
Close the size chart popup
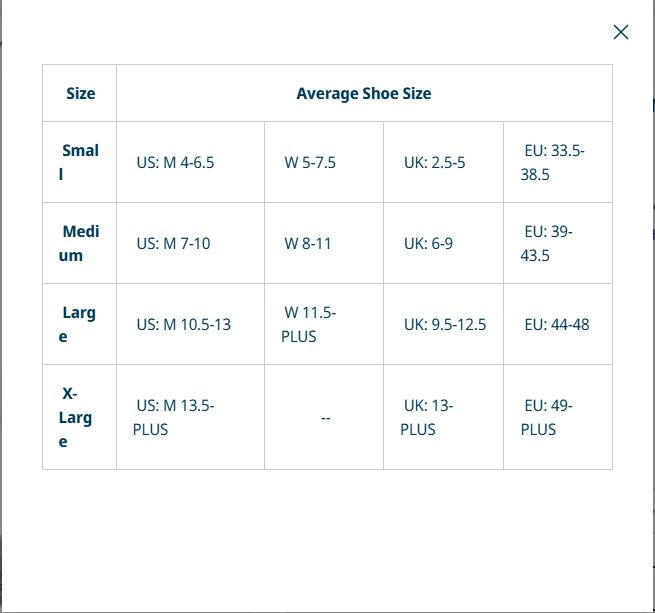pyautogui.click(x=621, y=32)
